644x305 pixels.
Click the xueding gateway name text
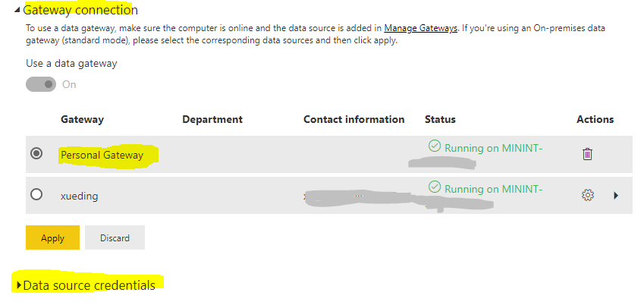pos(80,196)
